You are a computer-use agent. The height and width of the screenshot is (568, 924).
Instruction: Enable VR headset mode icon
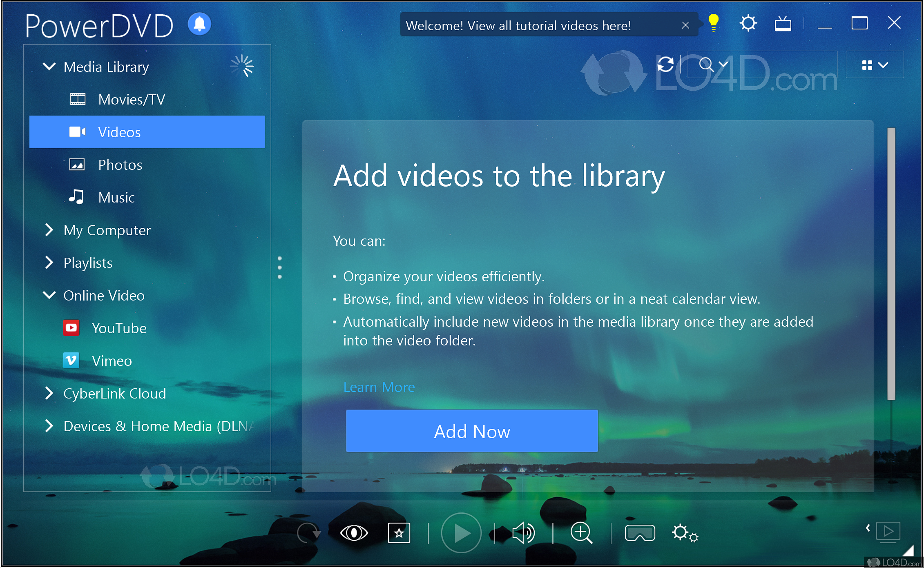click(640, 533)
